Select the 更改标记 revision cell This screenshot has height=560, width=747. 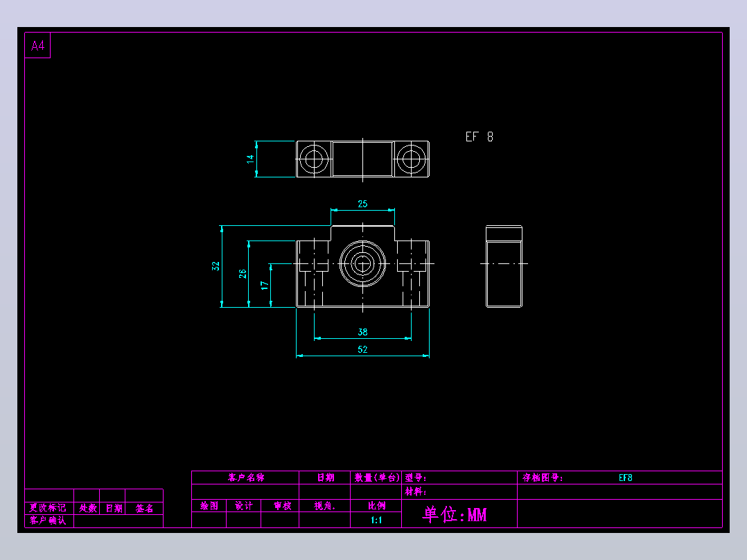point(48,508)
